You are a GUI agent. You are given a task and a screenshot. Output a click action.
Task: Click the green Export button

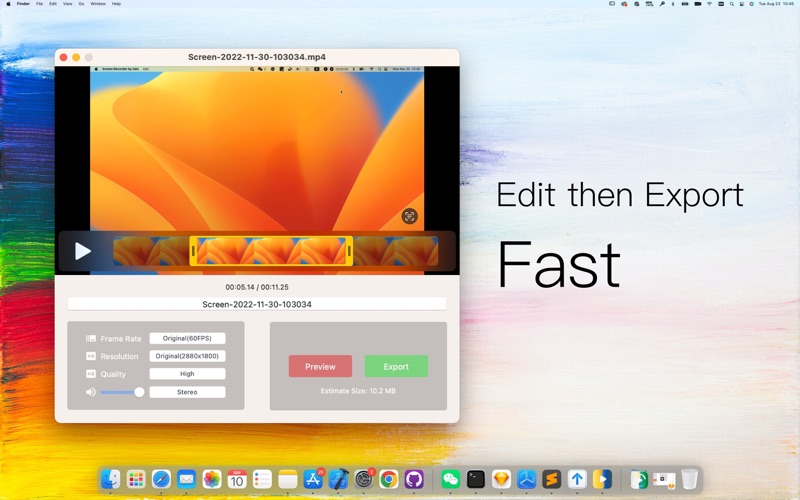pyautogui.click(x=396, y=366)
